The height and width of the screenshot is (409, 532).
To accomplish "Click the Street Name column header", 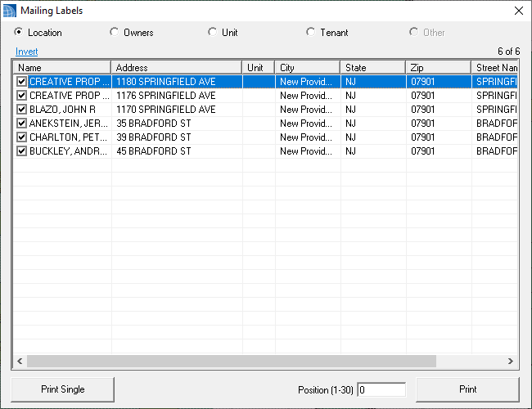I will [494, 68].
